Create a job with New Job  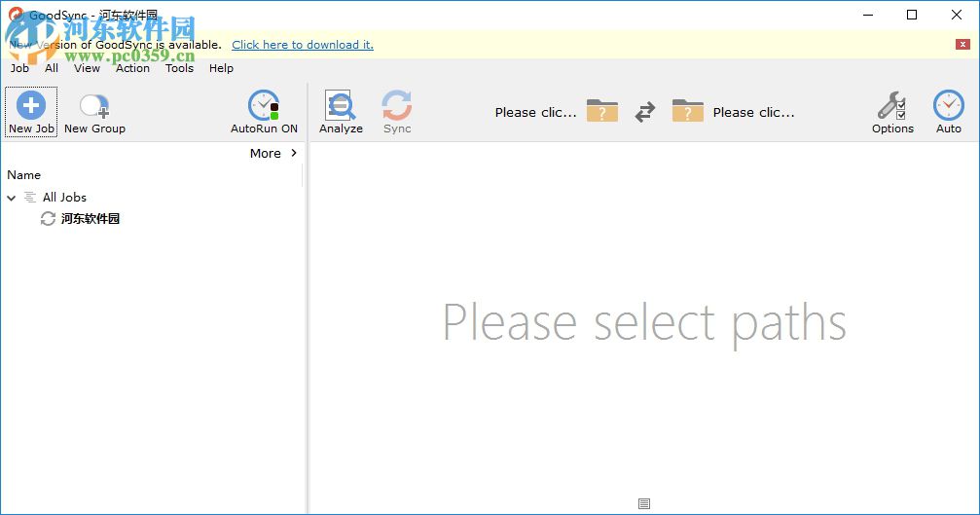(31, 112)
